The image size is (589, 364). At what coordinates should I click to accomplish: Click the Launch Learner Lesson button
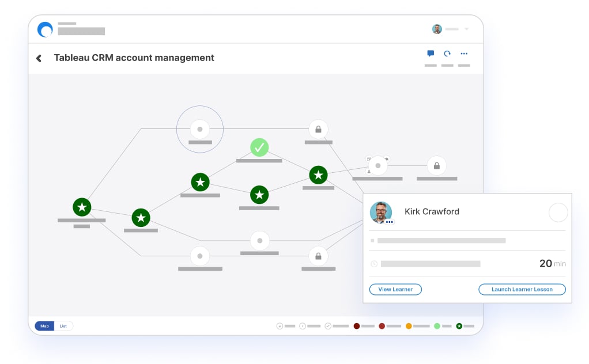pyautogui.click(x=522, y=289)
